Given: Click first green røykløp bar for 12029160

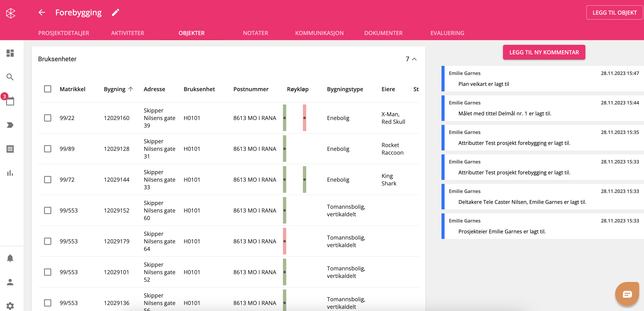Looking at the screenshot, I should [x=284, y=118].
